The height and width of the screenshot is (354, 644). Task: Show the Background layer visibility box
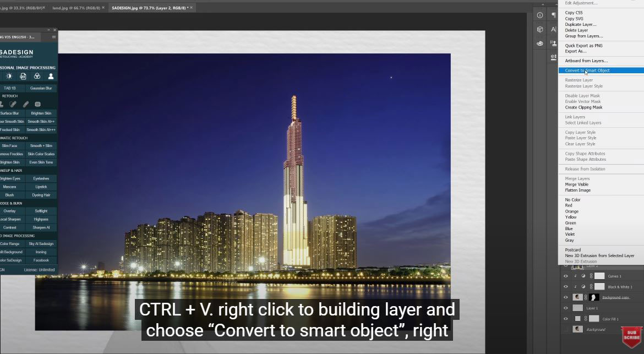pyautogui.click(x=565, y=329)
